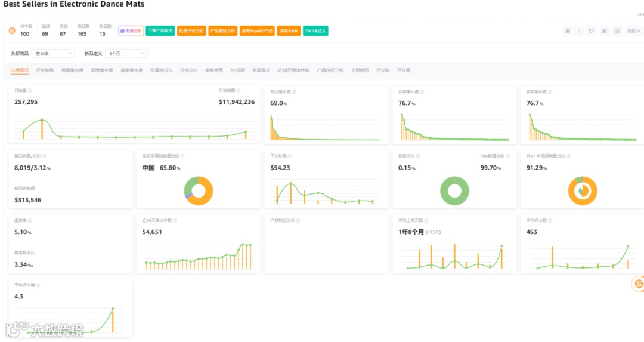Click the video tutorial play icon
The image size is (644, 342).
pos(604,31)
